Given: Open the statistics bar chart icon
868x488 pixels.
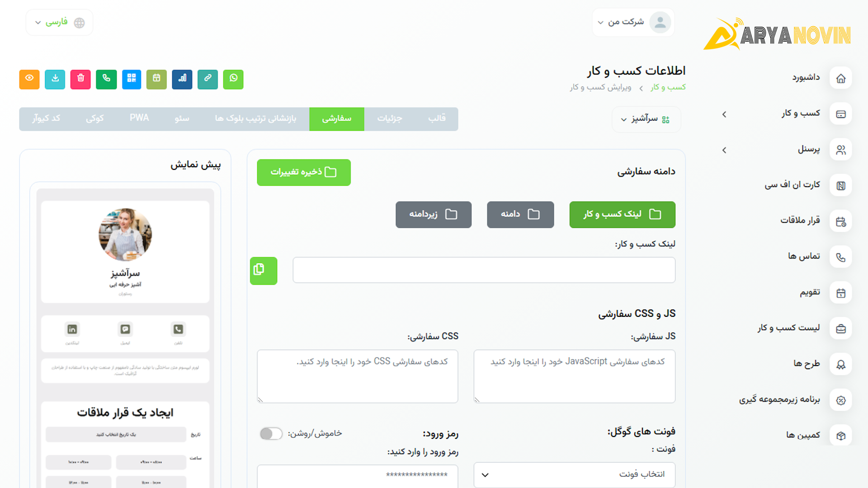Looking at the screenshot, I should [182, 79].
